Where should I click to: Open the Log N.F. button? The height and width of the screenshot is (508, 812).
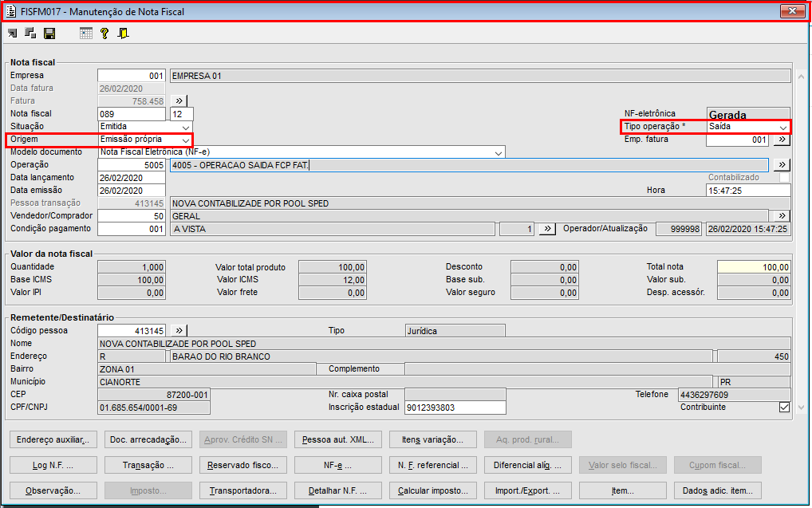[53, 465]
